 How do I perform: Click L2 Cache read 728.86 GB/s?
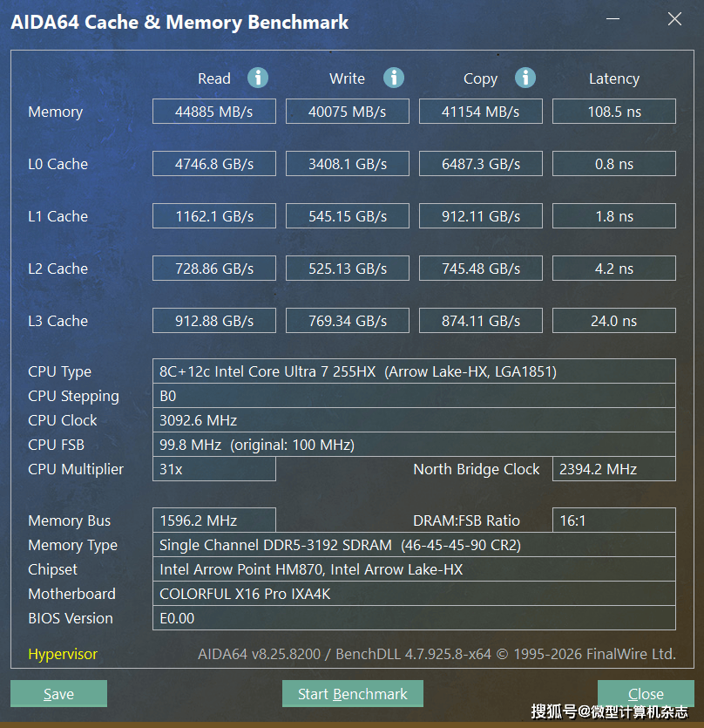(x=214, y=269)
